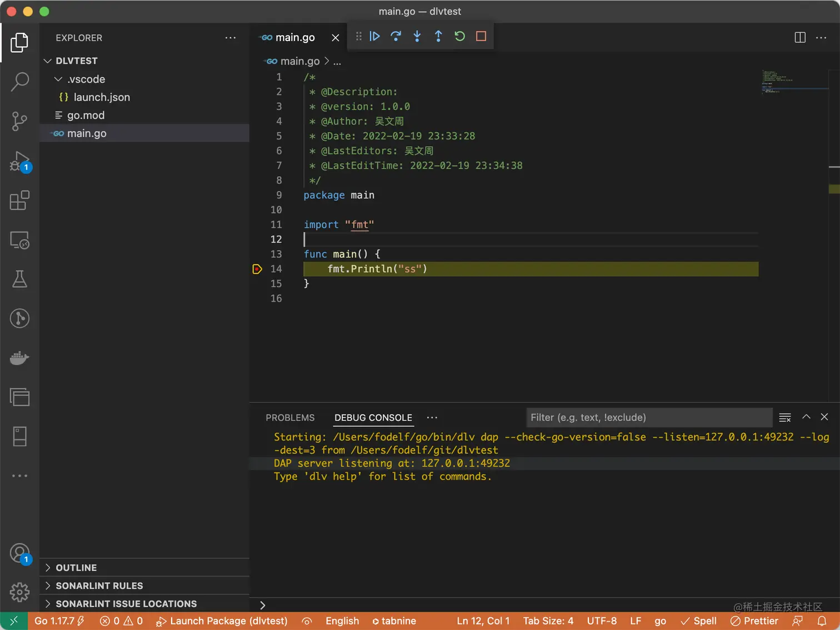Screen dimensions: 840x630
Task: Change end of line sequence LF
Action: pos(636,621)
